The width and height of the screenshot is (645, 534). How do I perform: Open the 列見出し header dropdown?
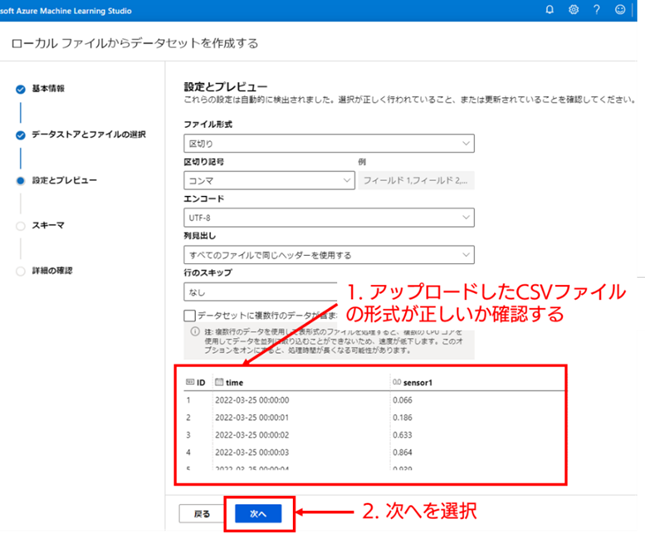coord(329,255)
